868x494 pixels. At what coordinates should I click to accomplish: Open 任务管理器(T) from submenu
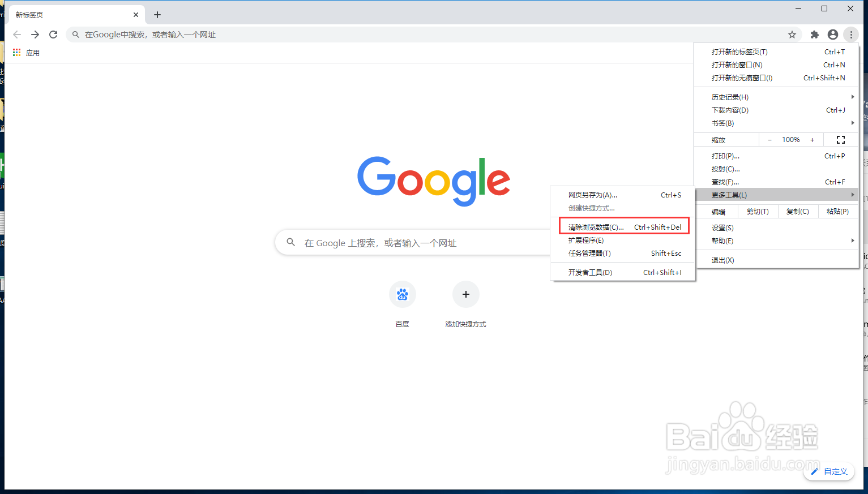pos(623,253)
